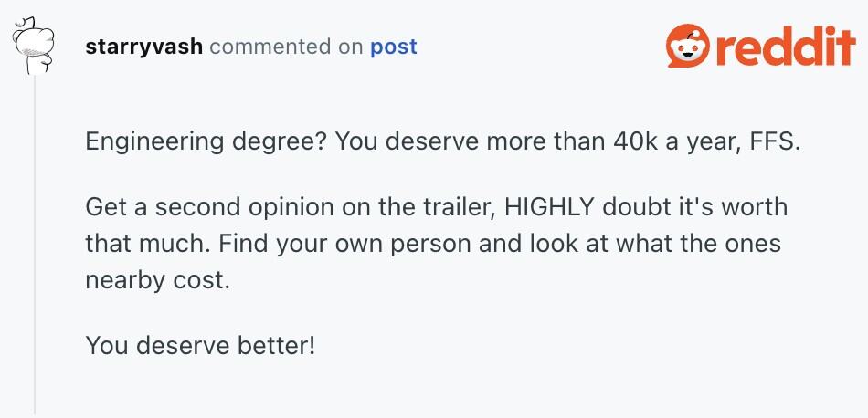The height and width of the screenshot is (418, 868).
Task: Click the "commented on" text
Action: (286, 47)
